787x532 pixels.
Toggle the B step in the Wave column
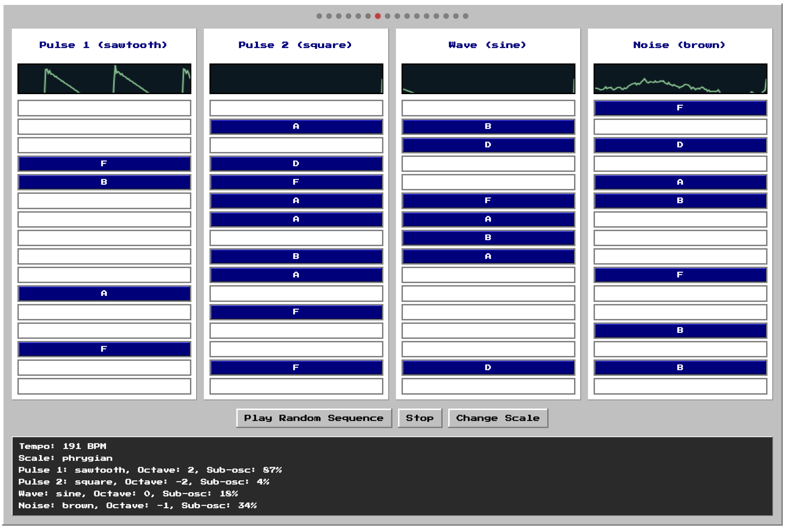[x=488, y=127]
